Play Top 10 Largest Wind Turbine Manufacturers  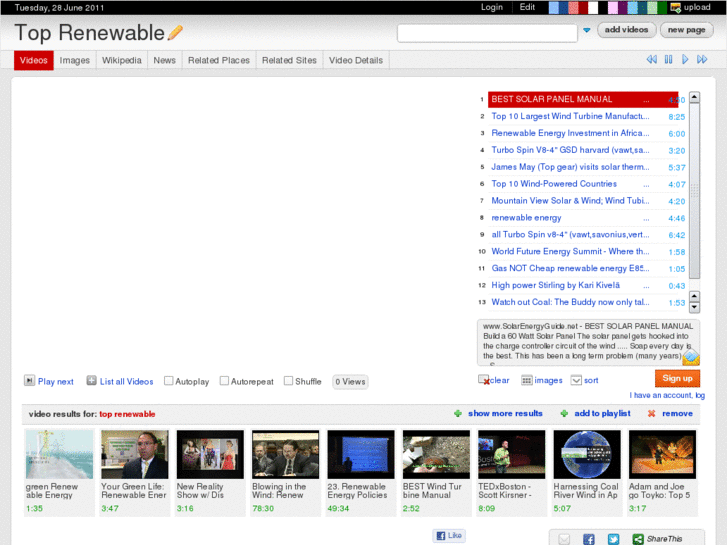(x=570, y=116)
